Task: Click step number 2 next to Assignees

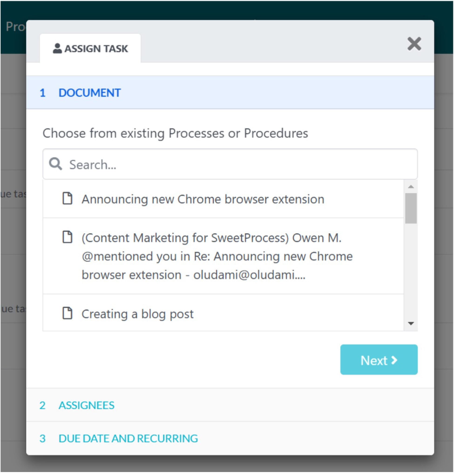Action: (42, 405)
